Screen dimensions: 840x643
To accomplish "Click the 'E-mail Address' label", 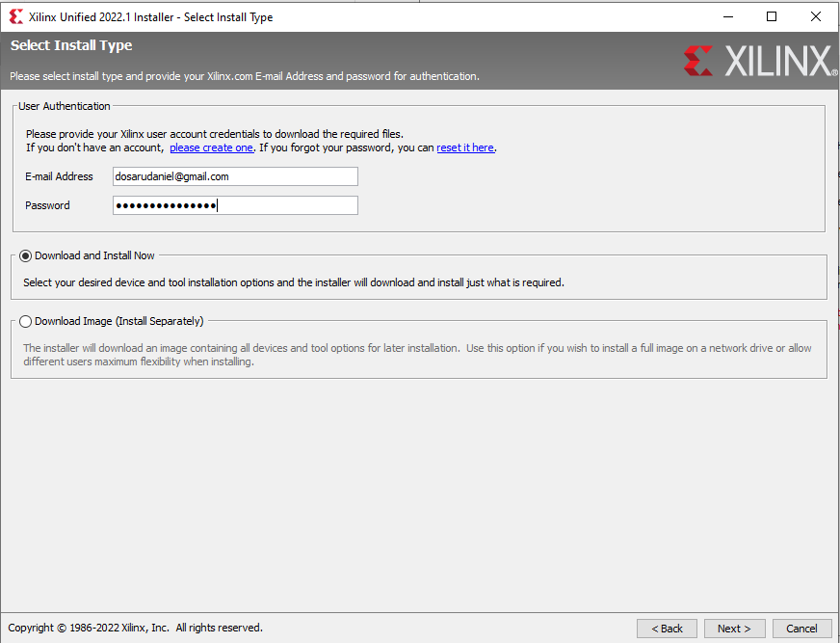I will 59,176.
